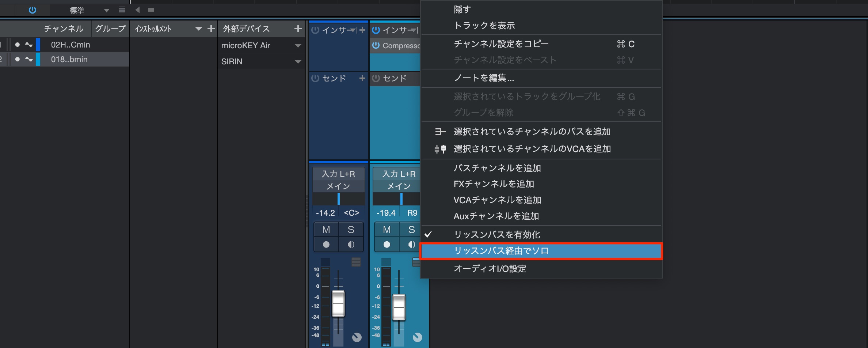Mute the first channel strip
The height and width of the screenshot is (348, 868).
326,230
